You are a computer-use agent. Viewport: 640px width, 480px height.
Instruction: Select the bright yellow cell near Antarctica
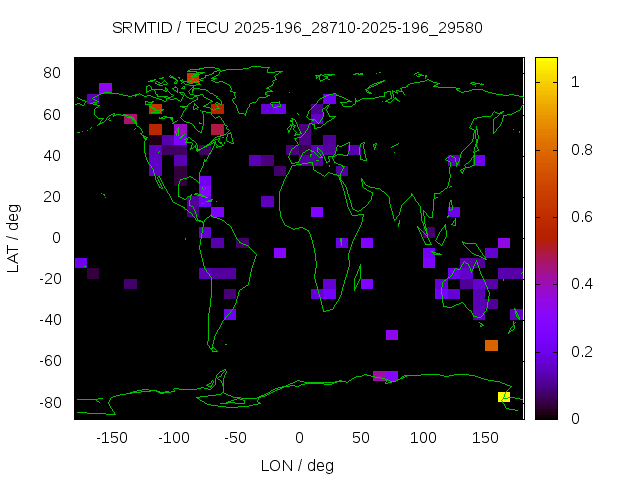point(504,397)
